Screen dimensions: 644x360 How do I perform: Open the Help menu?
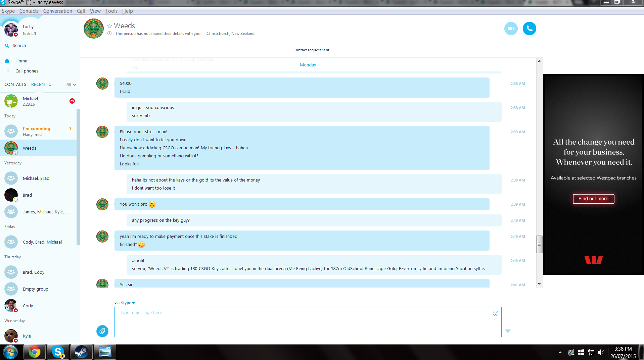click(x=128, y=11)
